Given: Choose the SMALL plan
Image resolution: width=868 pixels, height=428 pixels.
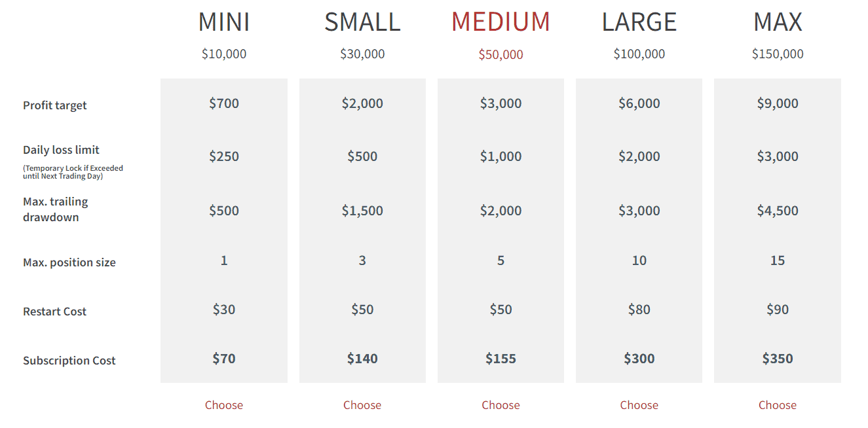Looking at the screenshot, I should pos(362,405).
